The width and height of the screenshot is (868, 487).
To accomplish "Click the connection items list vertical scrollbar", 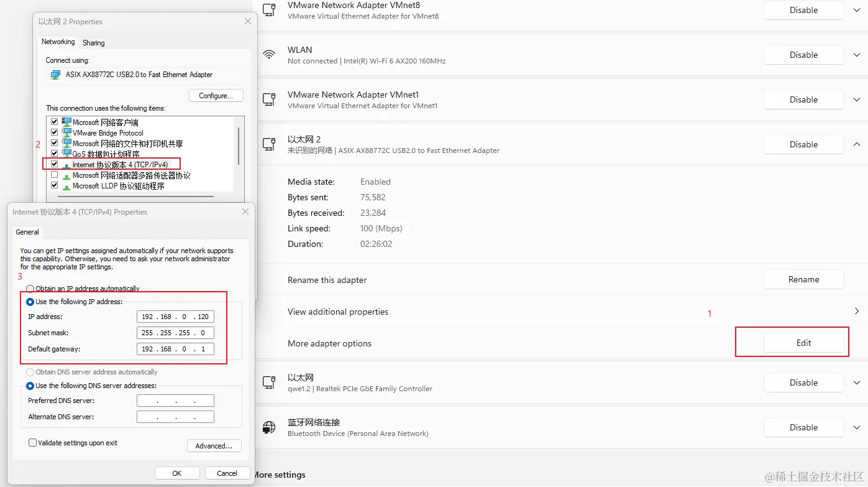I will point(239,147).
